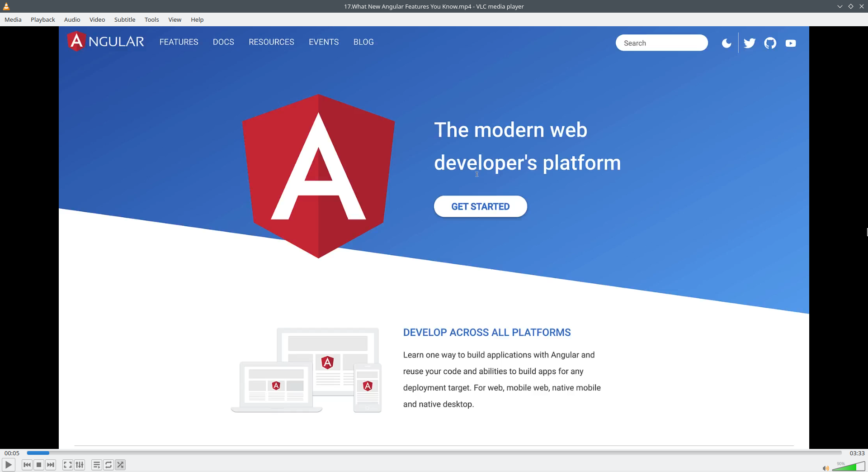Screen dimensions: 868x472
Task: Click the large red Angular shield logo
Action: point(319,176)
